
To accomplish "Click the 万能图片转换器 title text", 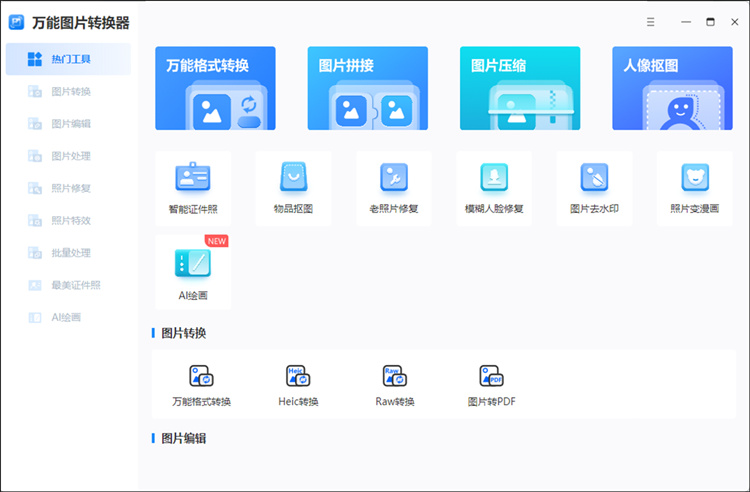I will tap(81, 22).
